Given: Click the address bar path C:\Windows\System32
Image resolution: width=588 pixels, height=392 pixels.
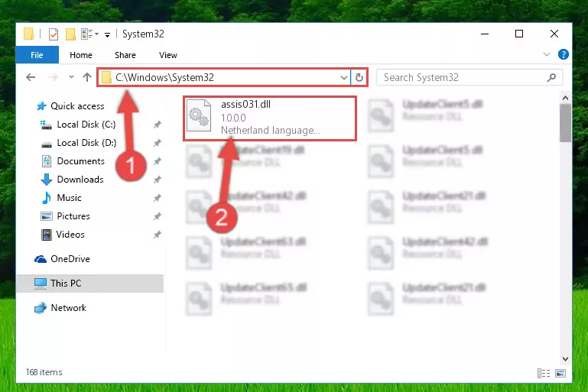Looking at the screenshot, I should (x=164, y=78).
